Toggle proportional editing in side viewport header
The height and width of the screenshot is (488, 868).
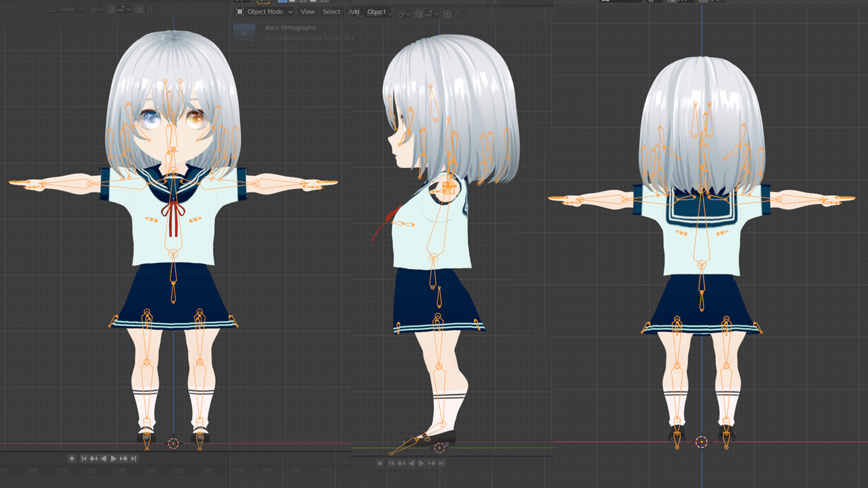[x=447, y=14]
